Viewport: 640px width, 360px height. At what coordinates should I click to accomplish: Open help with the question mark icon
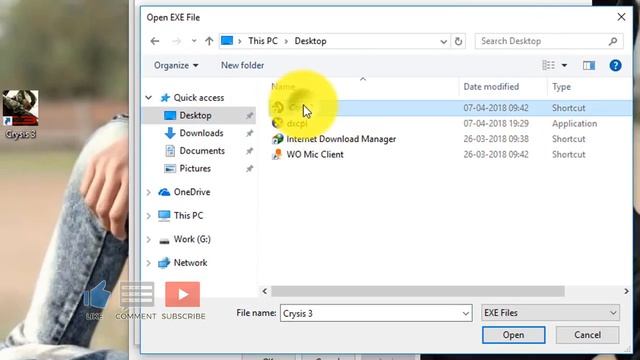615,65
